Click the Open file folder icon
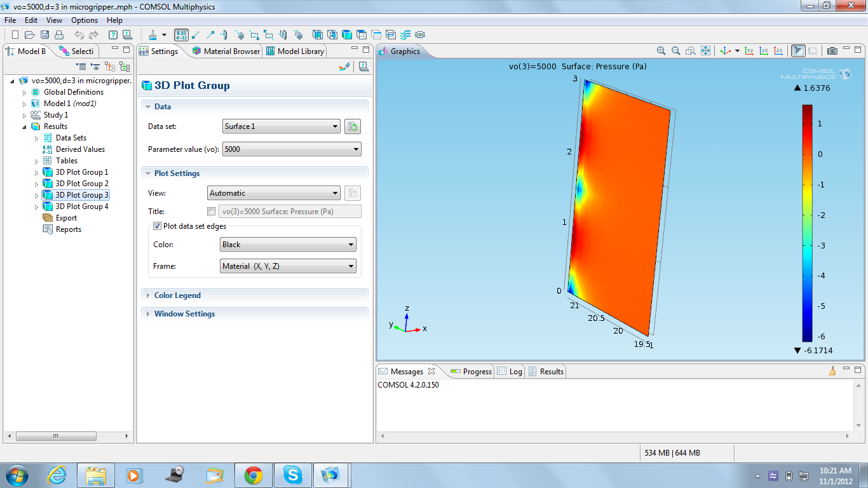 [x=30, y=35]
